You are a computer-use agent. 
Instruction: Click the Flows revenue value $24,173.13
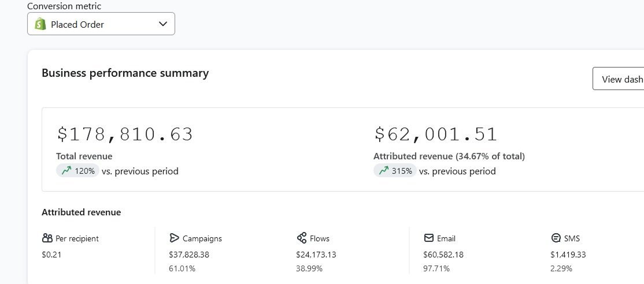coord(316,255)
